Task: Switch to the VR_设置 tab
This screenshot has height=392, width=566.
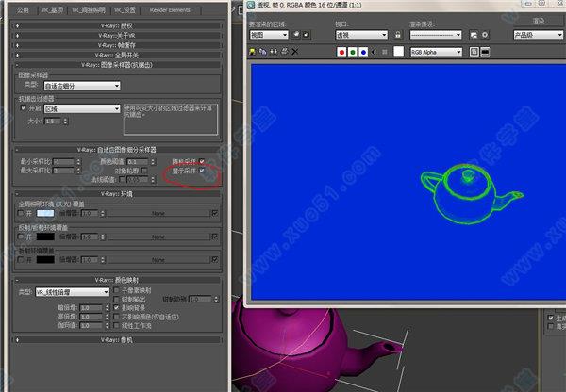Action: tap(125, 10)
